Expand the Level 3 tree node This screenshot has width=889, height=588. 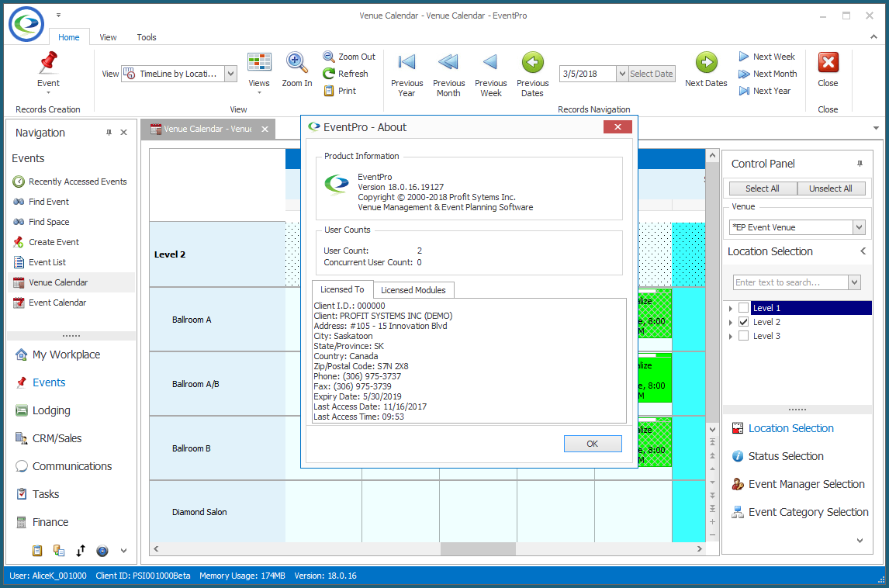[x=730, y=337]
